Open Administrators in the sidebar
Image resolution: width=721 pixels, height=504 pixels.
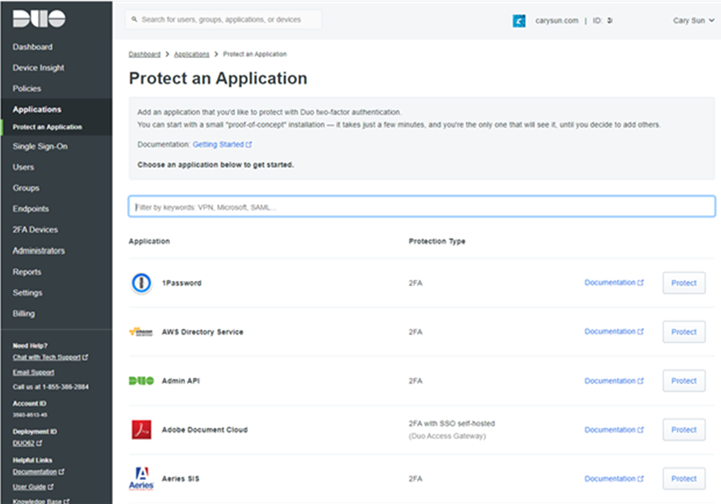39,251
